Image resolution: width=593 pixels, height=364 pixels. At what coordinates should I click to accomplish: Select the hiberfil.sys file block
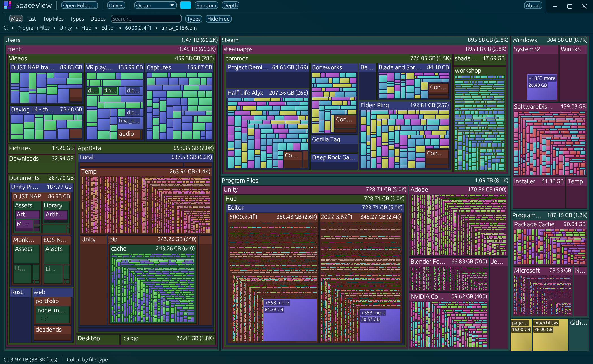pos(550,335)
